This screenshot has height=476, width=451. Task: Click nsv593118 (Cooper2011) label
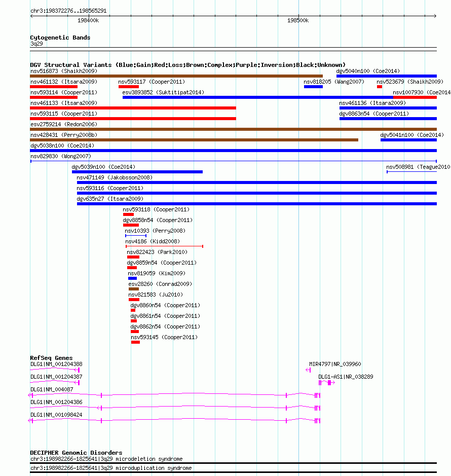click(x=156, y=209)
